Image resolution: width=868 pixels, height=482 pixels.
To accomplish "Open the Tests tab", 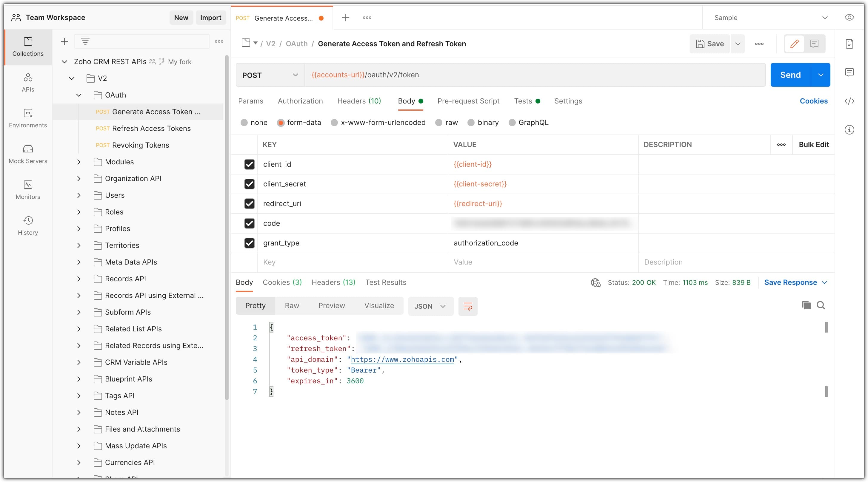I will [527, 101].
